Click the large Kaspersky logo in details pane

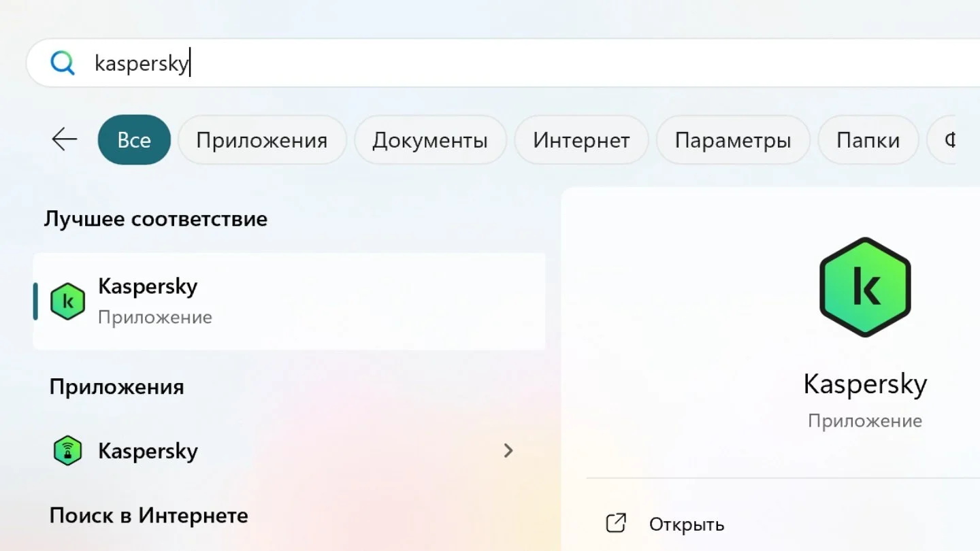[865, 287]
